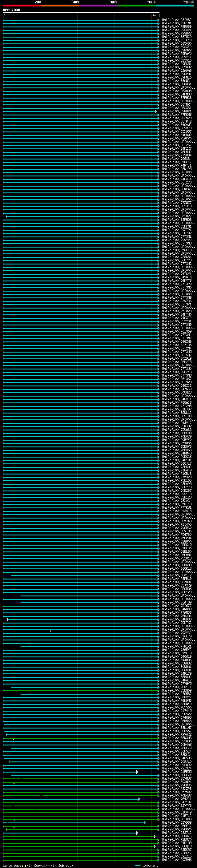Select hit UniRef100_C5XAD5
The height and width of the screenshot is (868, 197).
[176, 91]
